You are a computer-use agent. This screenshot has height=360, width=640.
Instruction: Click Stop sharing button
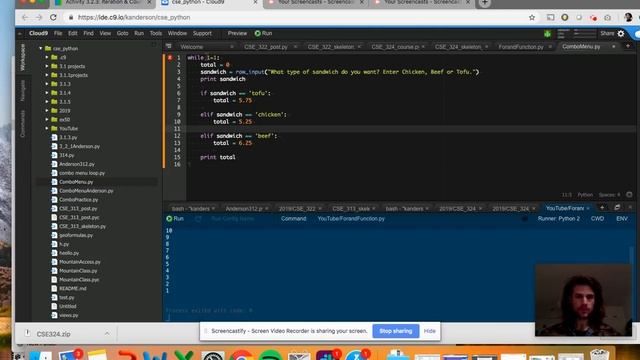(x=396, y=331)
